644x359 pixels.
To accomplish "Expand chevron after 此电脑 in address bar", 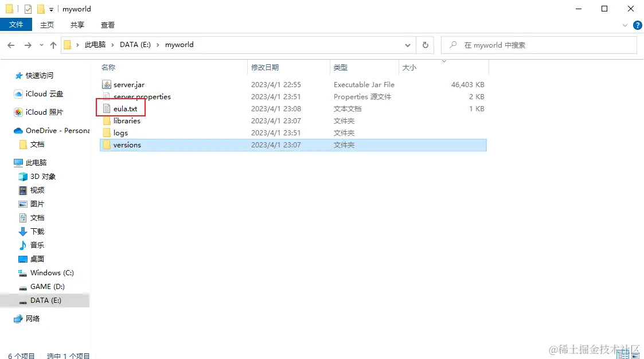I will point(112,45).
